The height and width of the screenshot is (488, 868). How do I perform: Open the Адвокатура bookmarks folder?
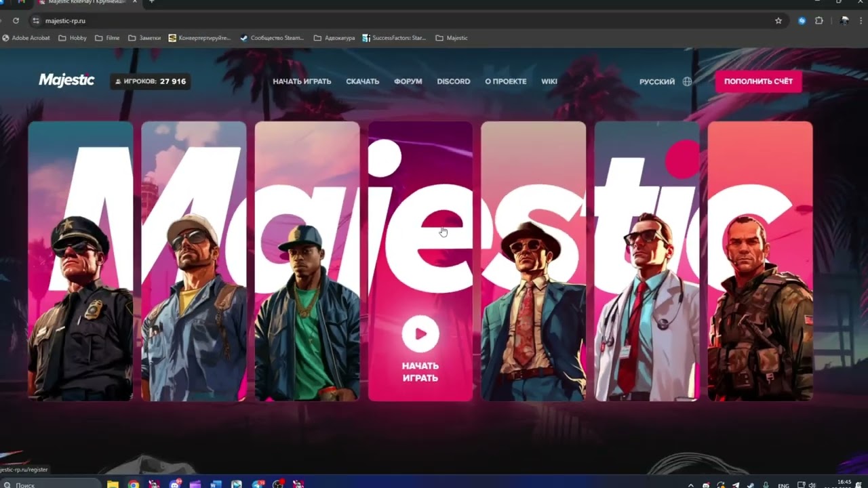tap(334, 38)
